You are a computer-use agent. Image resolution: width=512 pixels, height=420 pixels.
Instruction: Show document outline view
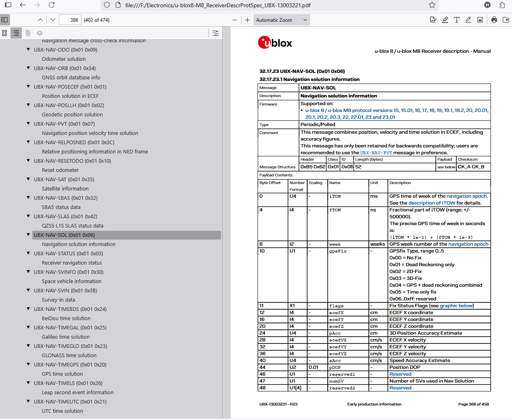tap(16, 33)
